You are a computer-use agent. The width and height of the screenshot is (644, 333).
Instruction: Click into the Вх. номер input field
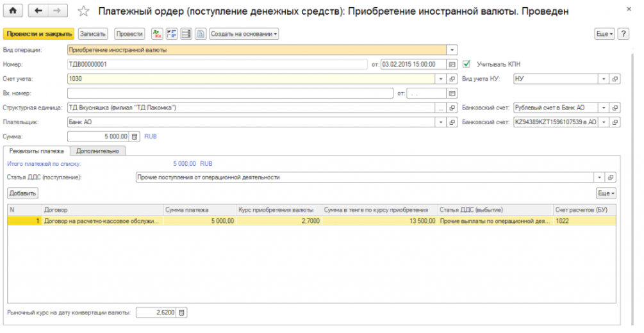coord(229,93)
